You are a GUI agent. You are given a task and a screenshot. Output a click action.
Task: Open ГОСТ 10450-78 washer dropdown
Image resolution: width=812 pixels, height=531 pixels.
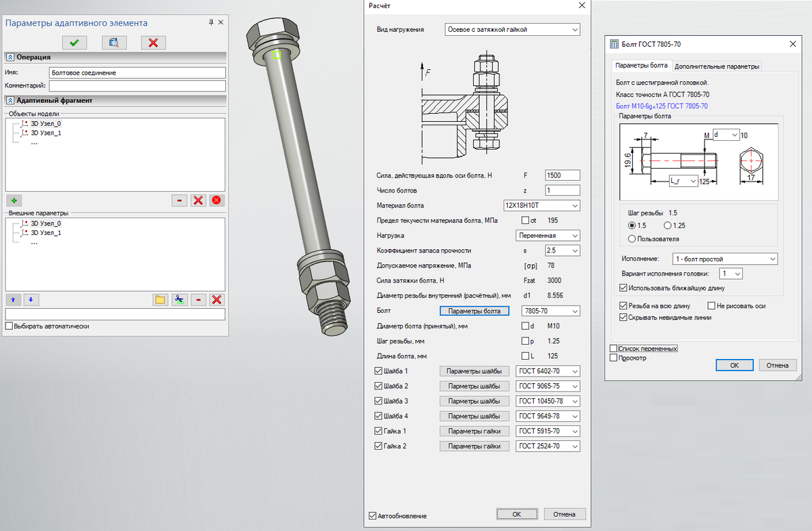(547, 401)
